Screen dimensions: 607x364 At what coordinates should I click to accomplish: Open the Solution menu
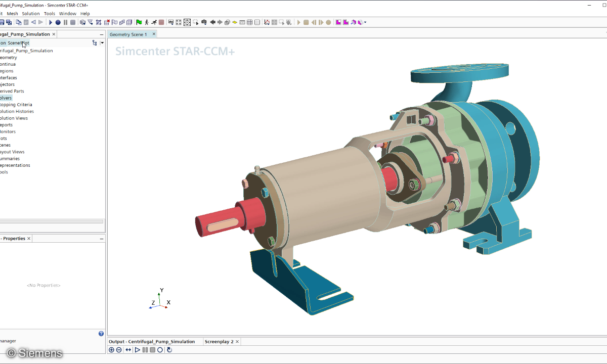30,14
